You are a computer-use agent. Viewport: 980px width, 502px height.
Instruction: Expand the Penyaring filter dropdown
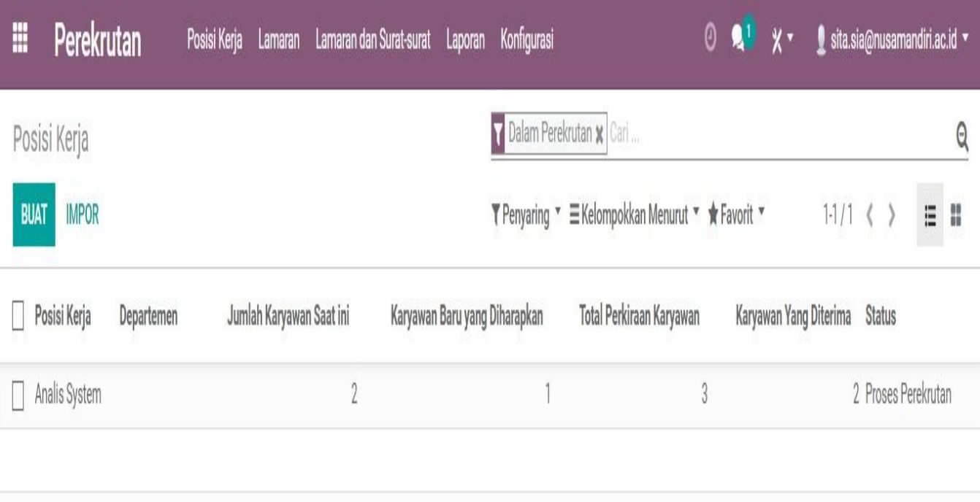coord(526,215)
